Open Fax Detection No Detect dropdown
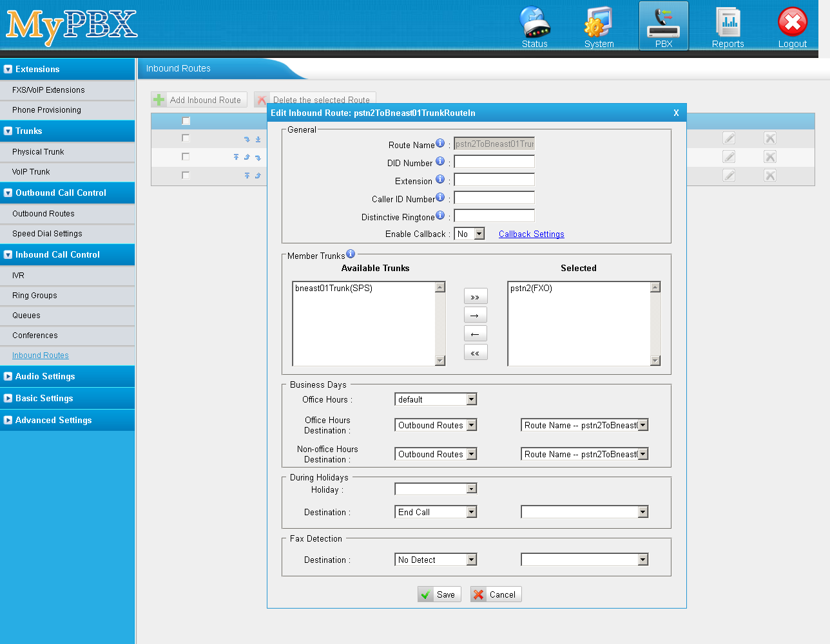The image size is (830, 644). pos(436,560)
